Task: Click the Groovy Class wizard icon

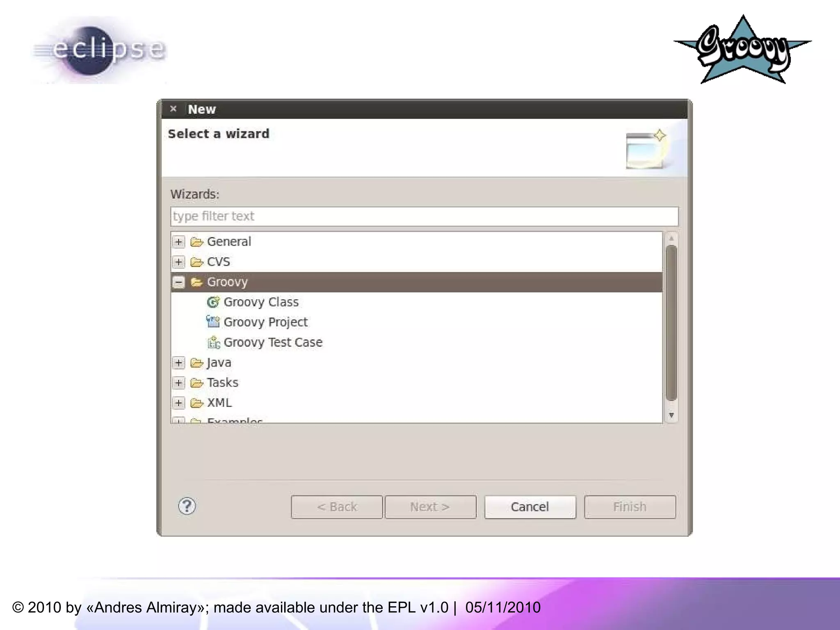Action: pyautogui.click(x=213, y=302)
